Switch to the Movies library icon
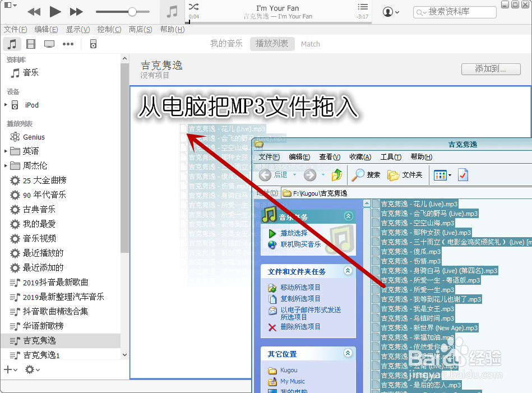This screenshot has width=532, height=393. coord(31,44)
